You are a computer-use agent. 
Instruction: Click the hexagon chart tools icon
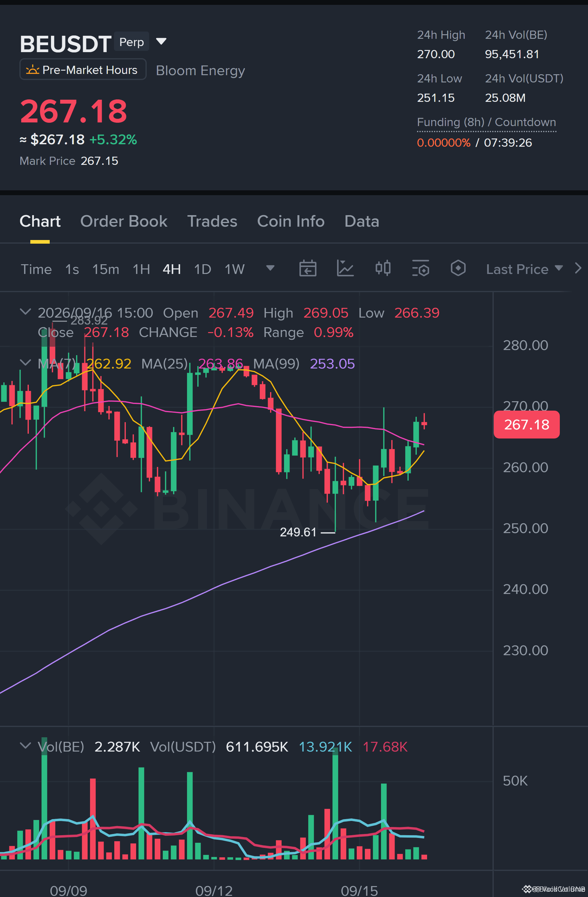click(458, 268)
